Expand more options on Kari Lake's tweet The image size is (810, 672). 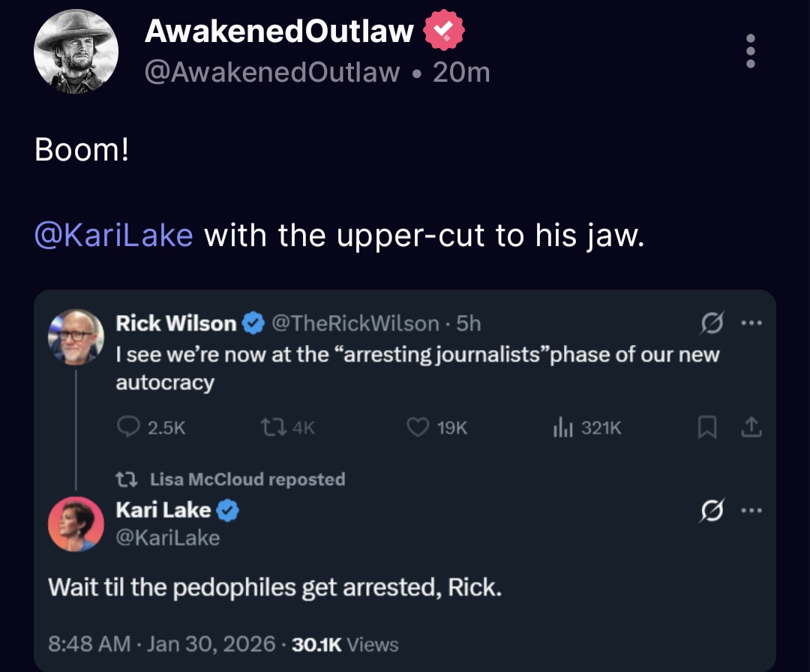(x=750, y=511)
